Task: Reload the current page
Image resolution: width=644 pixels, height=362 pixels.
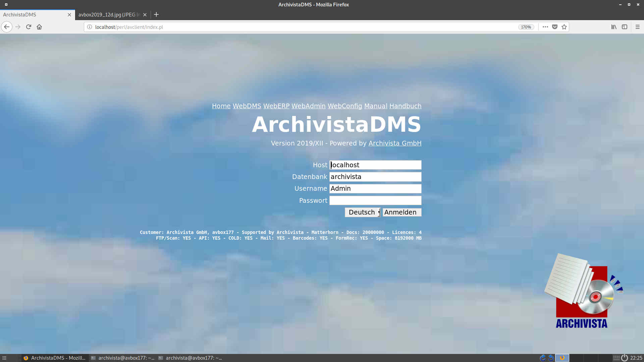Action: tap(29, 27)
